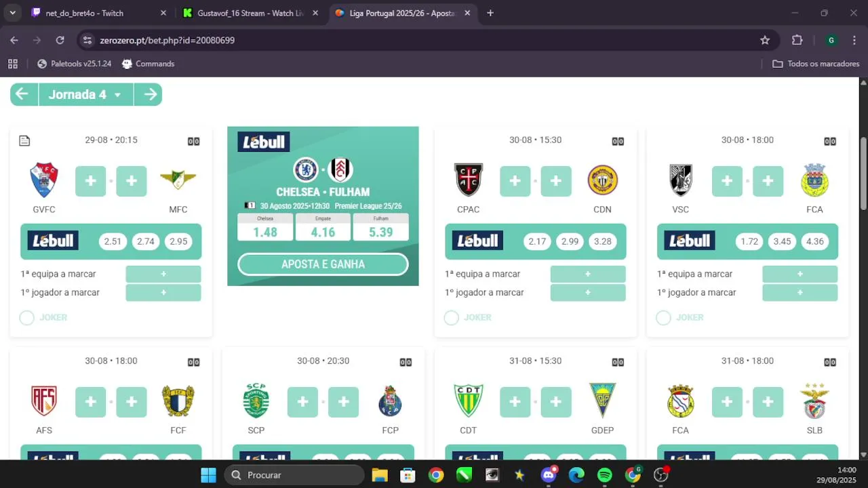Click the FCF team crest
Screen dimensions: 868x488
point(178,401)
